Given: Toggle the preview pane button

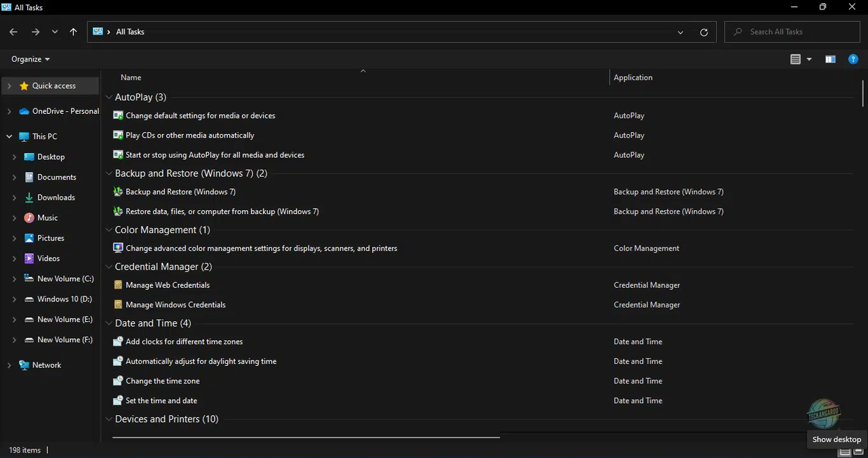Looking at the screenshot, I should pyautogui.click(x=830, y=60).
